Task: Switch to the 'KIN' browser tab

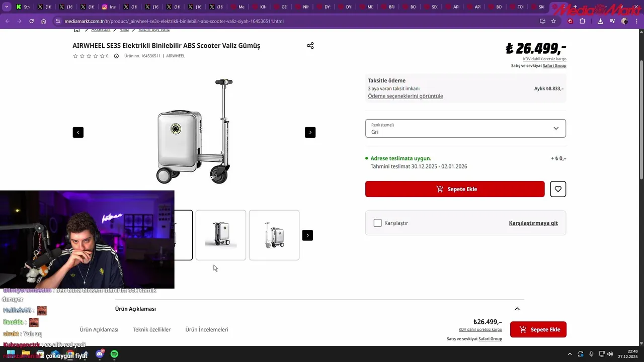Action: pos(259,7)
